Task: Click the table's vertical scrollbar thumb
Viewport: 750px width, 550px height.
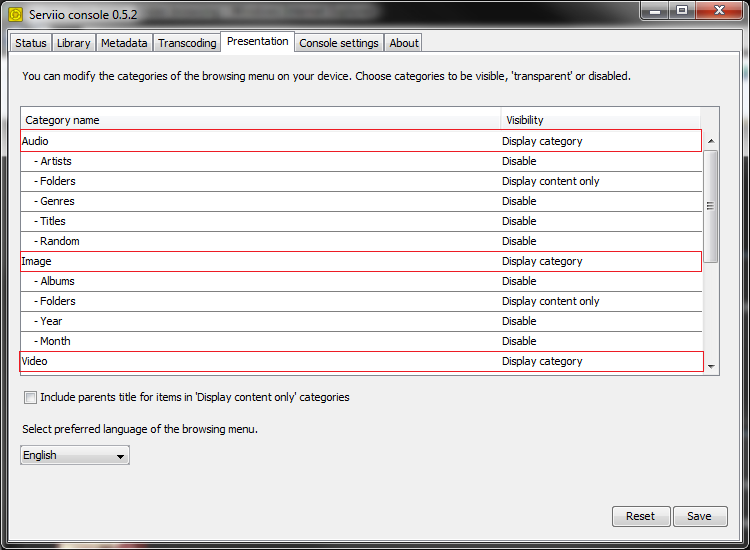Action: (711, 206)
